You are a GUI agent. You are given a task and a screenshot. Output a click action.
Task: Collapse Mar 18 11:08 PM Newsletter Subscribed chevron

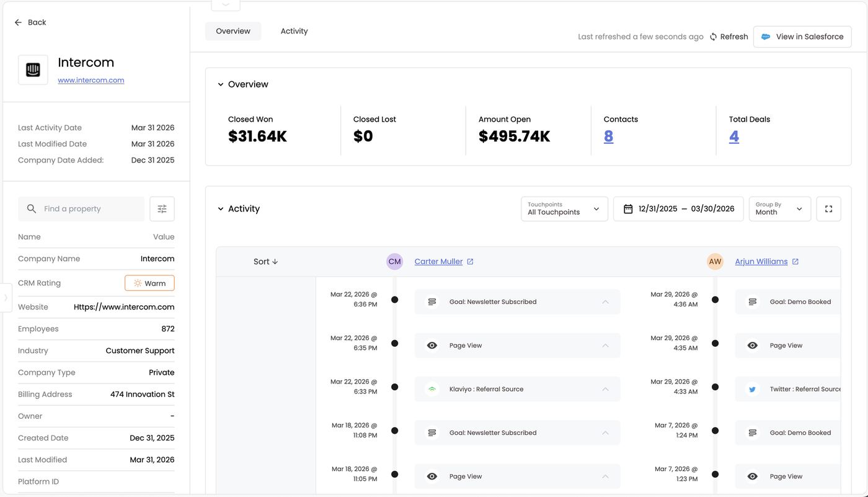606,433
